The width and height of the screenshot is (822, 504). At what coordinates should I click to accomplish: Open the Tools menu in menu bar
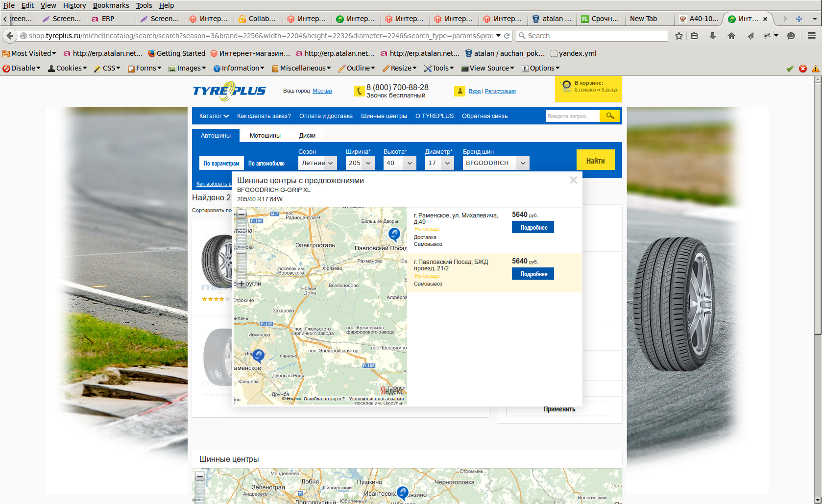click(144, 5)
